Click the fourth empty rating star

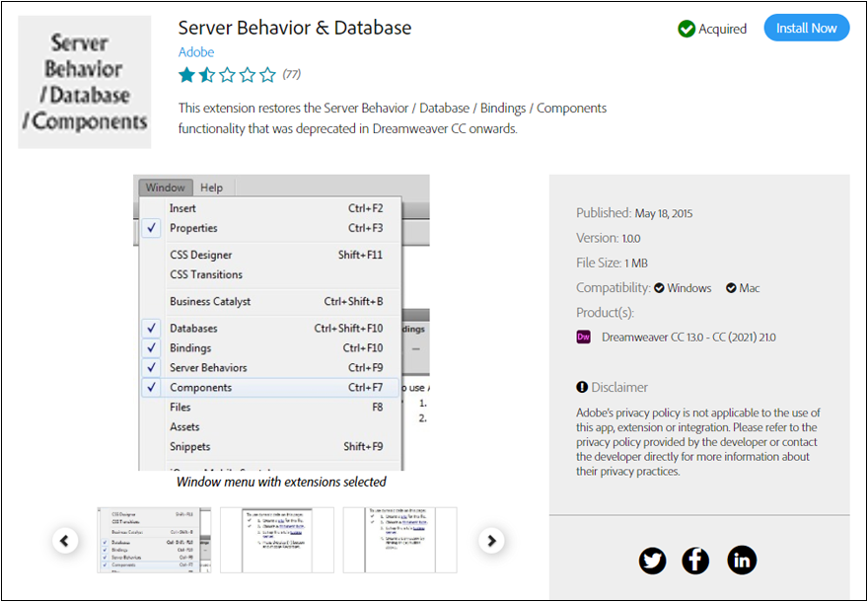(248, 75)
